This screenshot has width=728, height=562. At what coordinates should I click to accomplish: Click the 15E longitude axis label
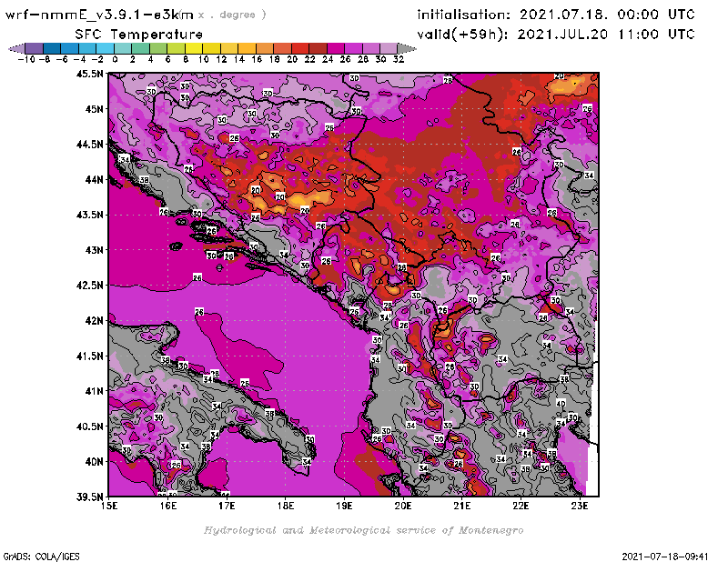pyautogui.click(x=109, y=506)
